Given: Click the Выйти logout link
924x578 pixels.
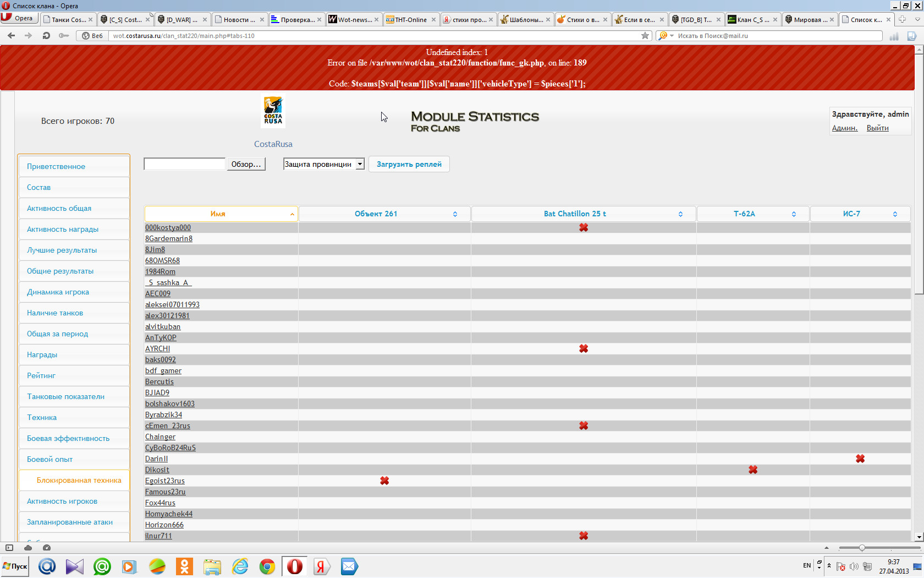Looking at the screenshot, I should (x=877, y=128).
